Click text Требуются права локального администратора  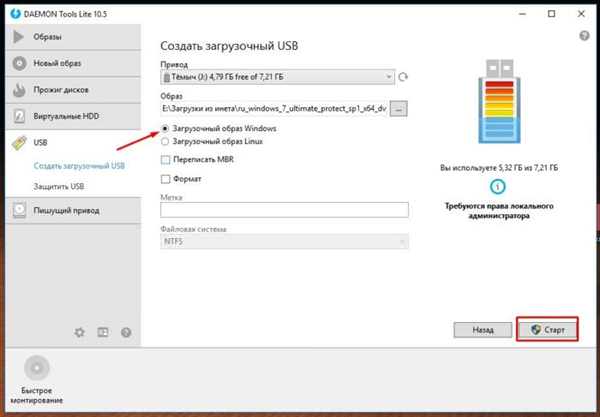tap(499, 211)
